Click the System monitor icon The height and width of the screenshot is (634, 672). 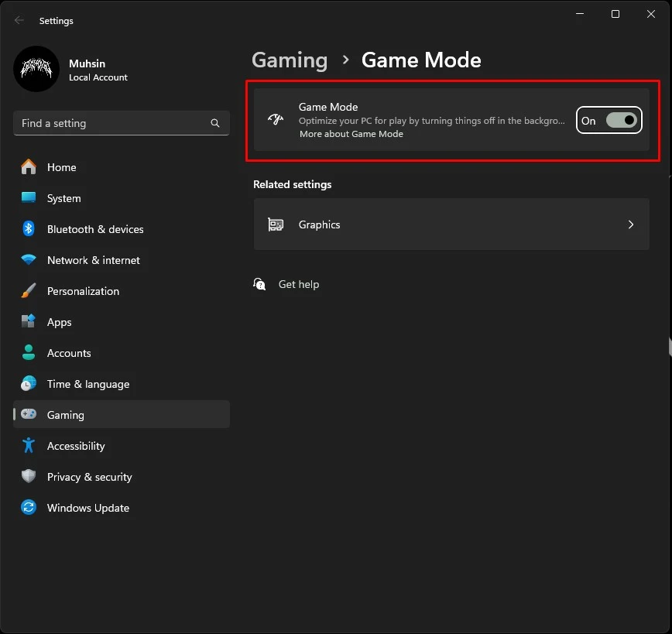[29, 197]
